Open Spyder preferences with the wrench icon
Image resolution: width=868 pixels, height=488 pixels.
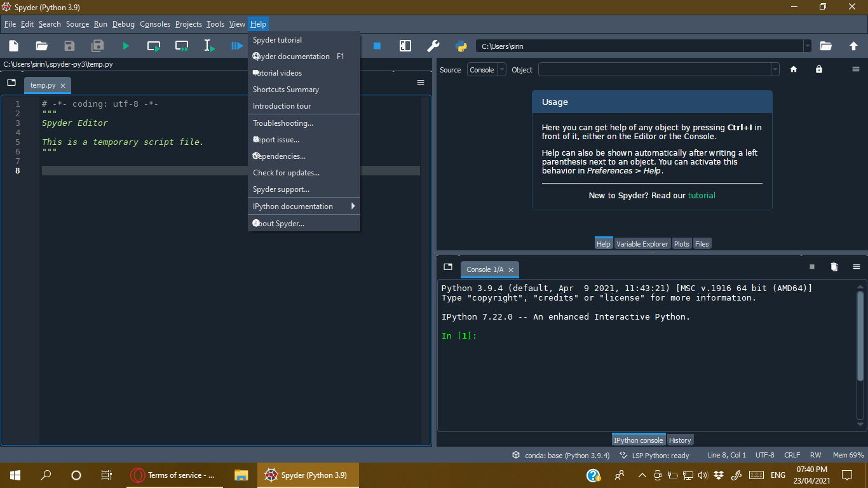433,45
